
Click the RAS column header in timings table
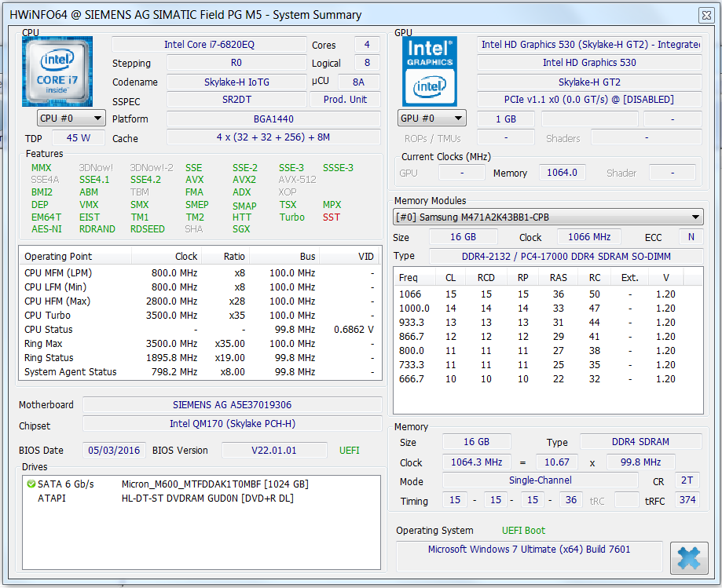click(x=558, y=277)
